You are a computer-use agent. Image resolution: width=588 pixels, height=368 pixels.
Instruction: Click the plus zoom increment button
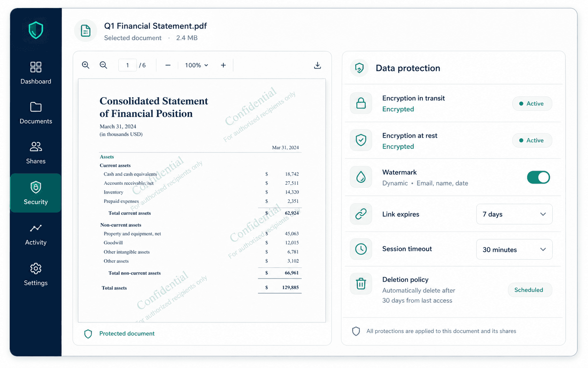point(223,65)
